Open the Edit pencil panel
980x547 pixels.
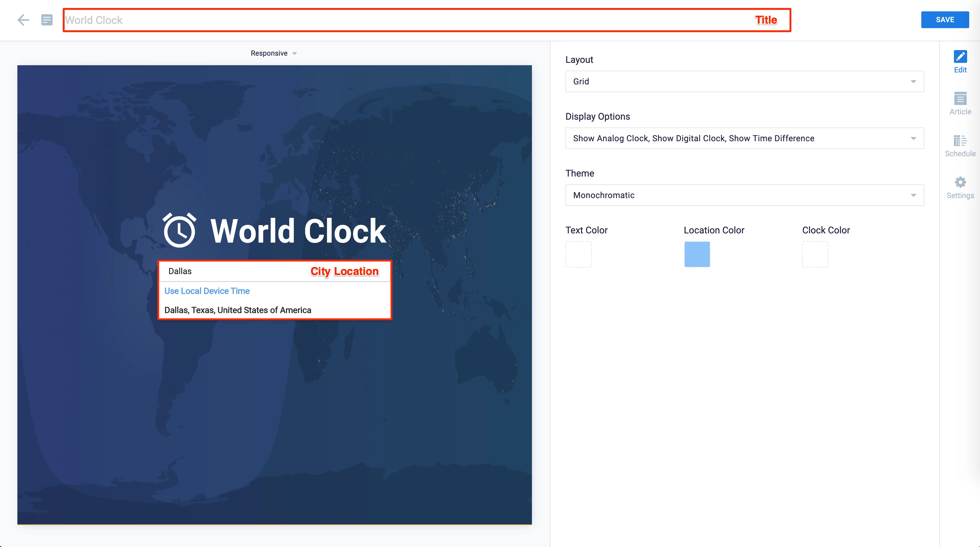960,62
